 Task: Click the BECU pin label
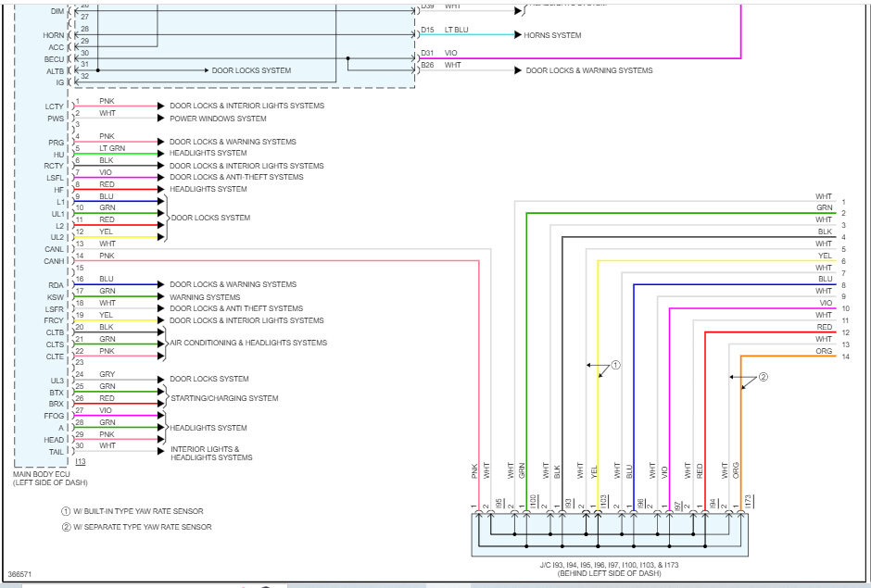click(55, 59)
